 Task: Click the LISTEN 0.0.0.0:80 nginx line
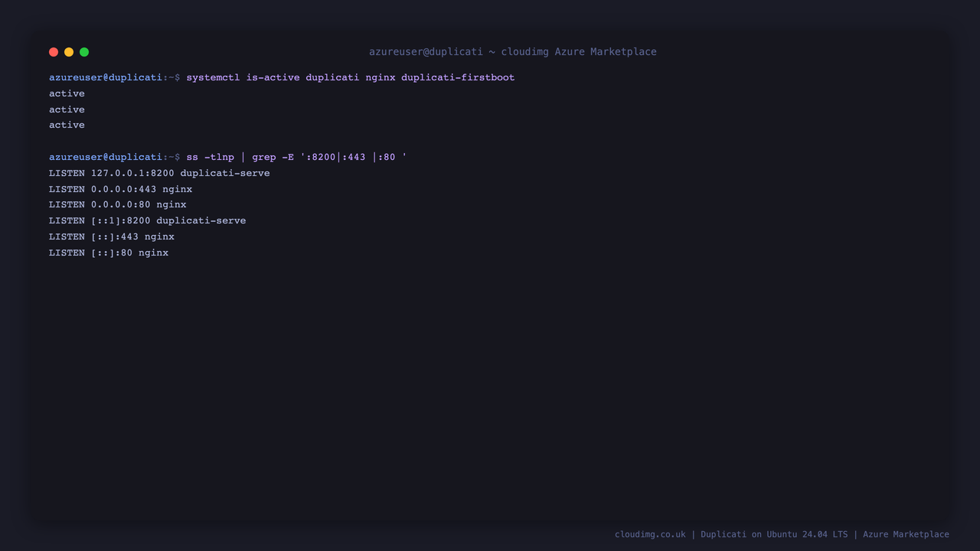(x=117, y=204)
